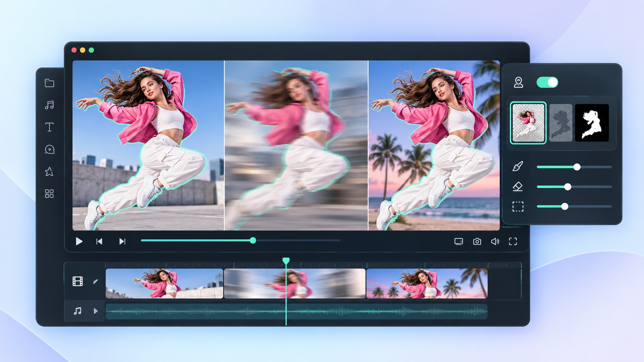Click the pencil edit icon on the video track

96,282
